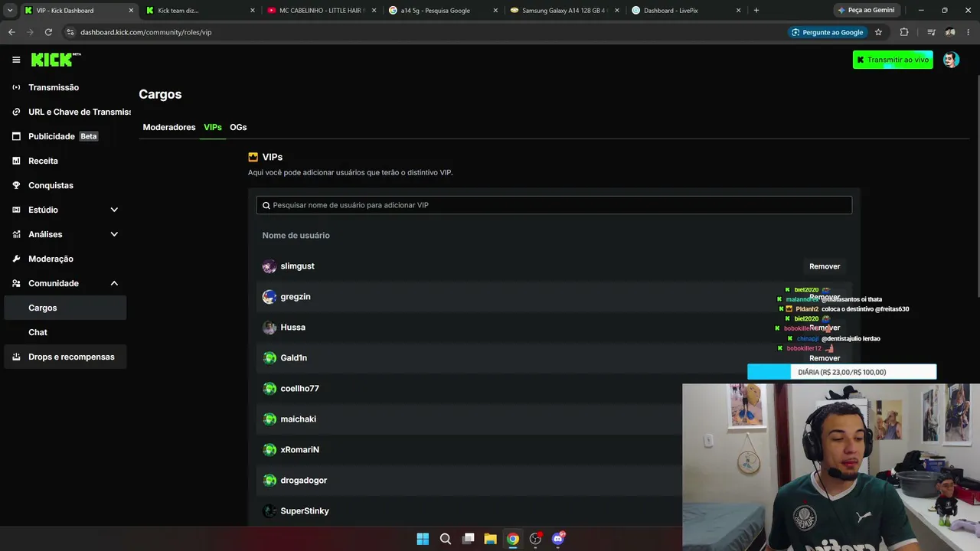Click Windows Start button on taskbar

coord(423,539)
